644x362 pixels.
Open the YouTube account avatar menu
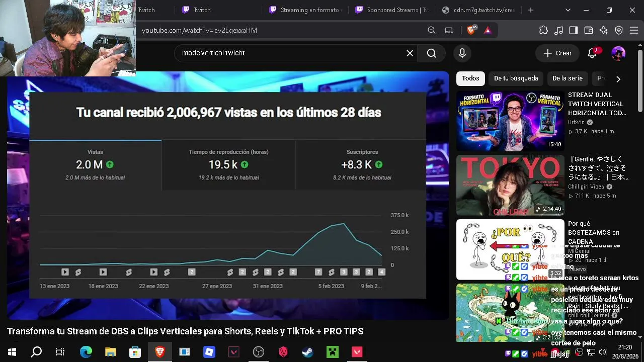click(x=618, y=53)
